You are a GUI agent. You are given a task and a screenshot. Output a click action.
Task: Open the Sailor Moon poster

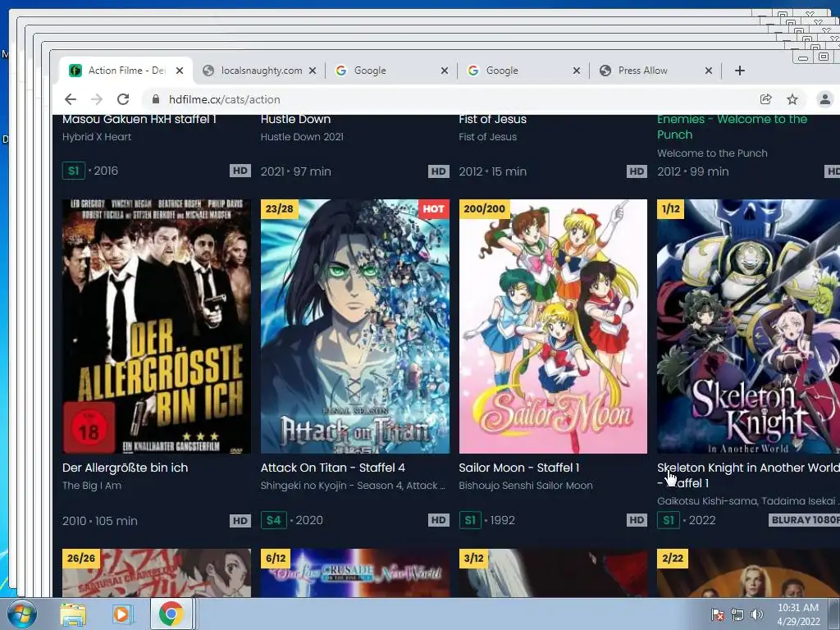click(553, 326)
